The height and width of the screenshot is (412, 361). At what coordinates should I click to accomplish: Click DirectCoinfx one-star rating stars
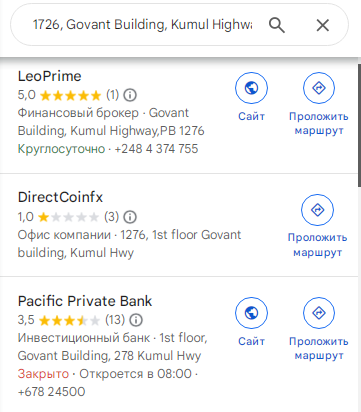coord(68,217)
